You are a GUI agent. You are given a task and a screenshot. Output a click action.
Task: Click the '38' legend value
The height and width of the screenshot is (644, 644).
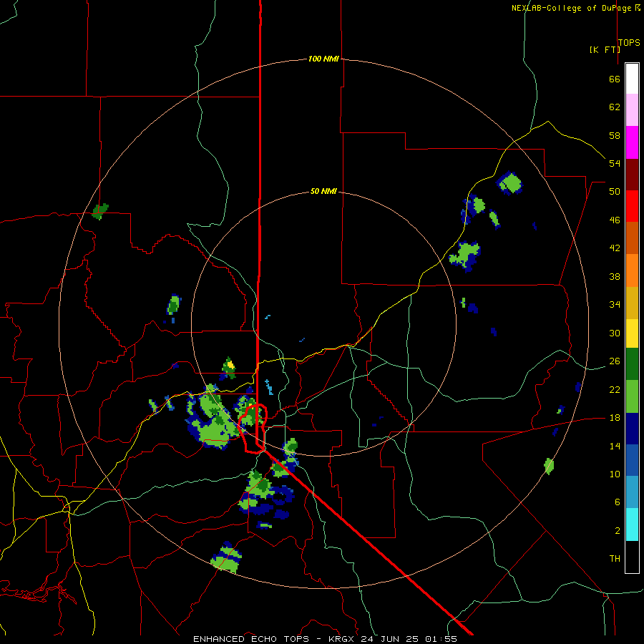(x=615, y=276)
